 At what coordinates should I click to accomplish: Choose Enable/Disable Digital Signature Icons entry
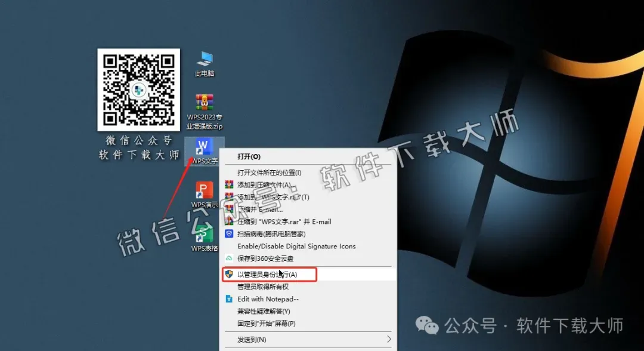(308, 246)
